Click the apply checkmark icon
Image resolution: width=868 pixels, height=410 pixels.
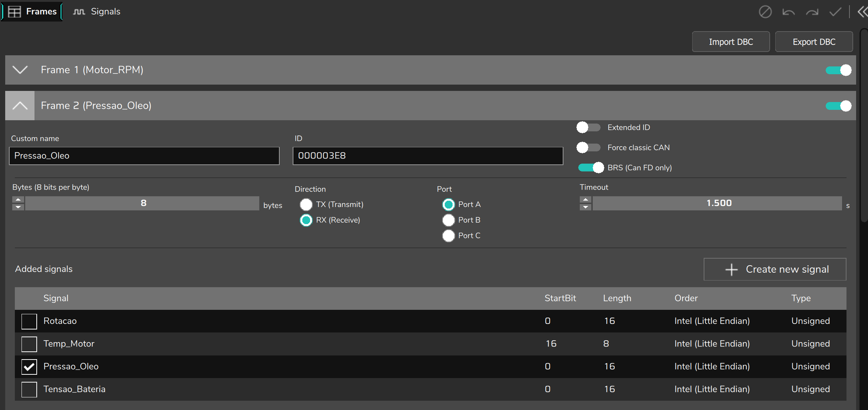[835, 12]
